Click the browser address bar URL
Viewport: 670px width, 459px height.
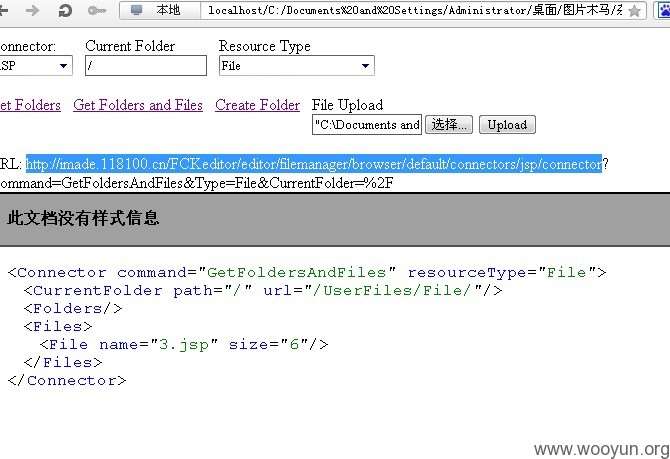[x=414, y=10]
